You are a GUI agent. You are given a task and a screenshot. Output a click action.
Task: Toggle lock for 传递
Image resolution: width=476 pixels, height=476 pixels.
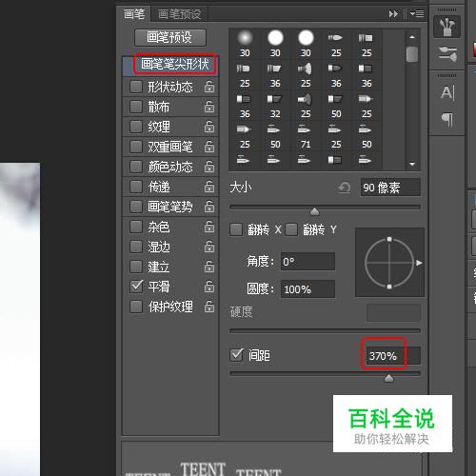tap(209, 187)
